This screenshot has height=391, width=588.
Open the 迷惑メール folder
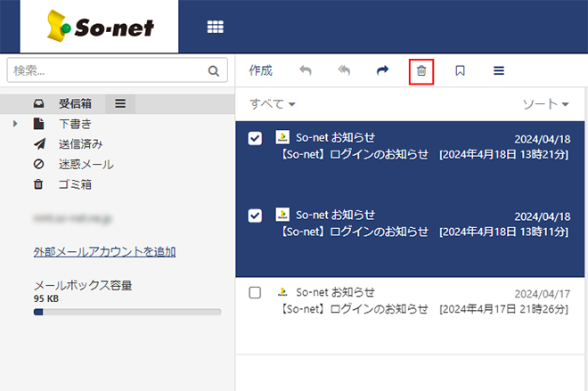click(x=86, y=164)
